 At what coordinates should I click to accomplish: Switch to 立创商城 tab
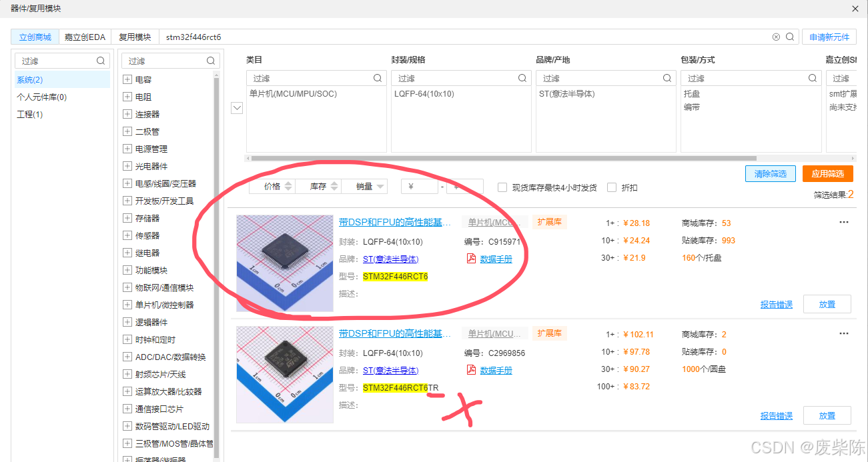(35, 37)
